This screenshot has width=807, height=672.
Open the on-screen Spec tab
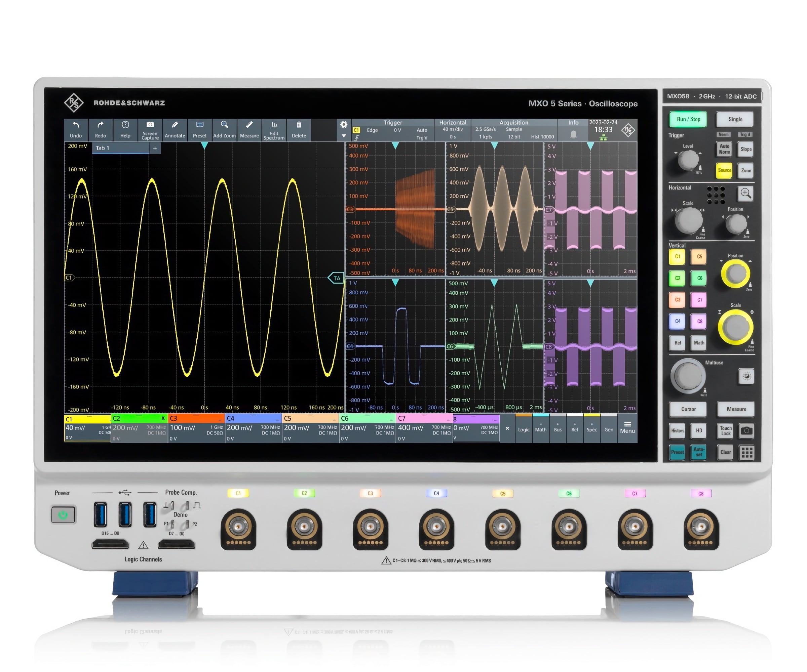[x=591, y=428]
